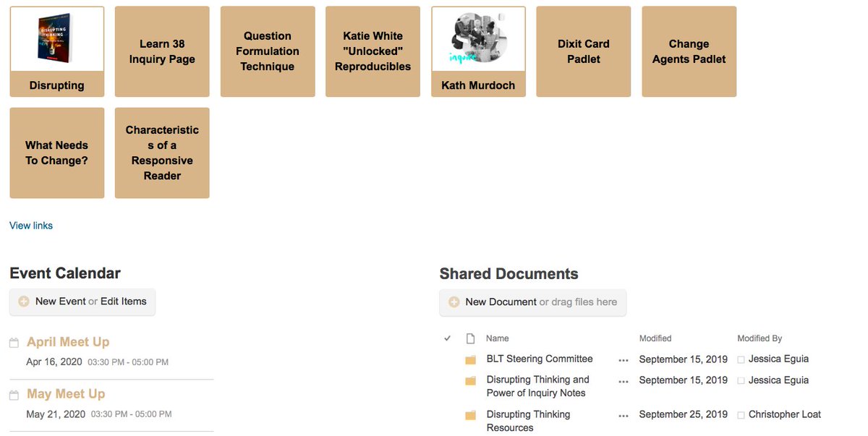Open Disrupting Thinking Resources folder
This screenshot has height=436, width=868.
[x=529, y=421]
